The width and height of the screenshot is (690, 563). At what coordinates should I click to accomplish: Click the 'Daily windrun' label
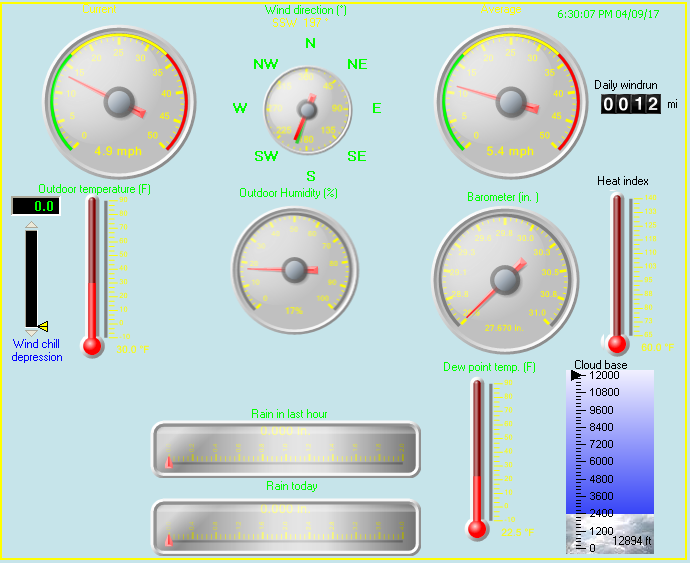pyautogui.click(x=626, y=85)
